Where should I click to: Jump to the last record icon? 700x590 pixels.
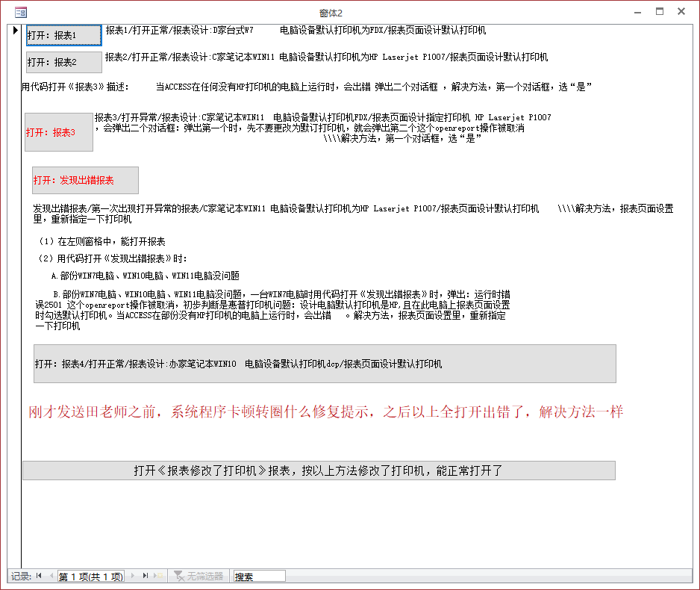(146, 576)
